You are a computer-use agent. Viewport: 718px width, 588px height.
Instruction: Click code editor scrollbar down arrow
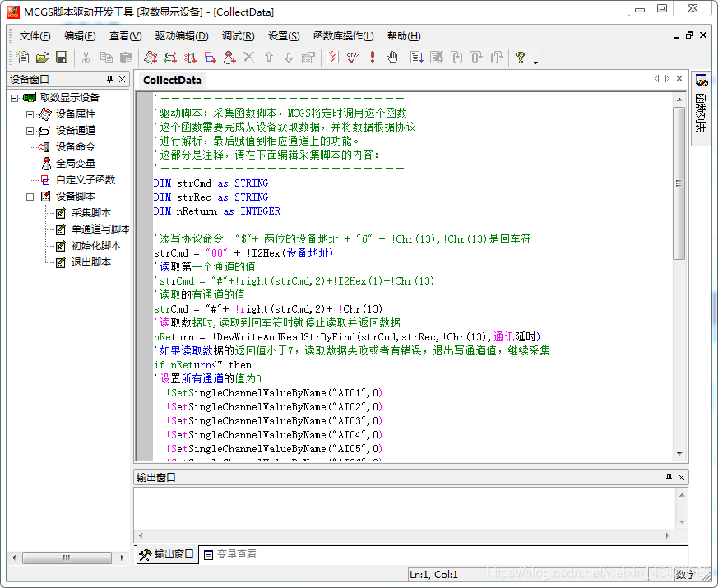[x=679, y=453]
